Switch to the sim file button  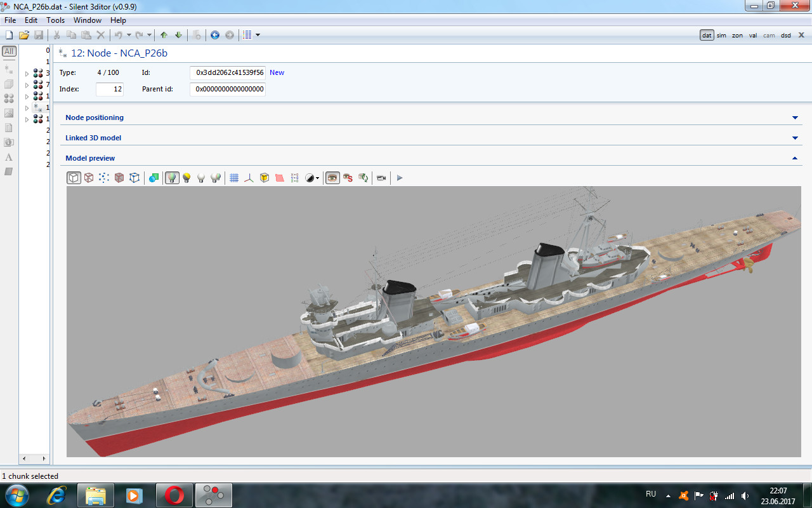721,36
